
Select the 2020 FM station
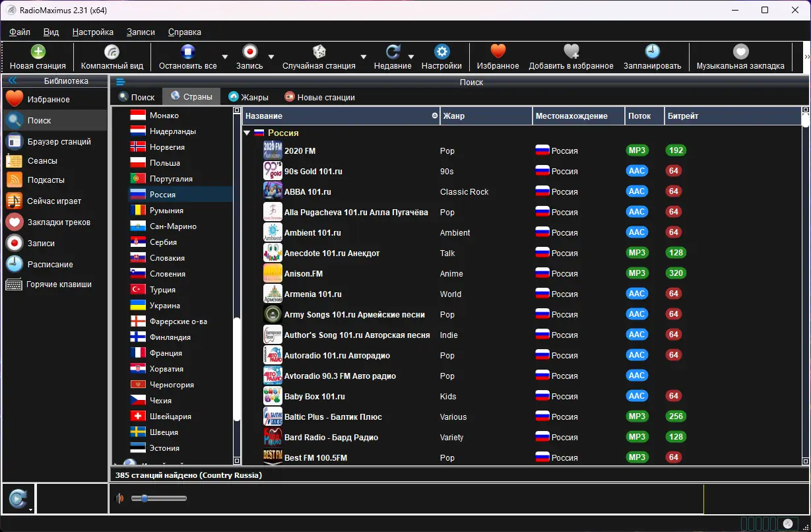click(521, 150)
